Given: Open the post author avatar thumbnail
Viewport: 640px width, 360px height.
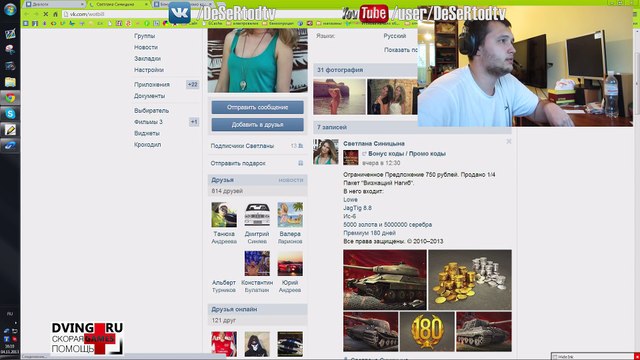Looking at the screenshot, I should pyautogui.click(x=326, y=151).
